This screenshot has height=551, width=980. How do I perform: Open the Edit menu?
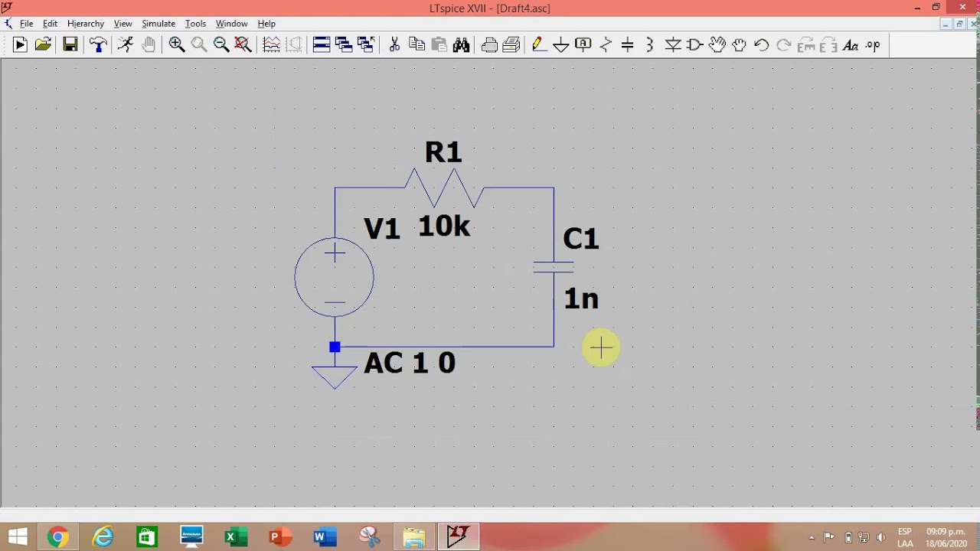point(51,24)
